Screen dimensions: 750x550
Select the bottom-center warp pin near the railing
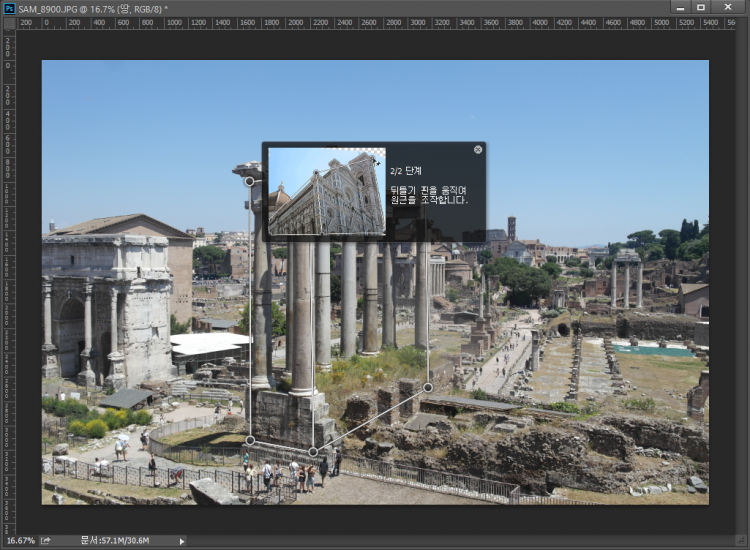point(313,452)
